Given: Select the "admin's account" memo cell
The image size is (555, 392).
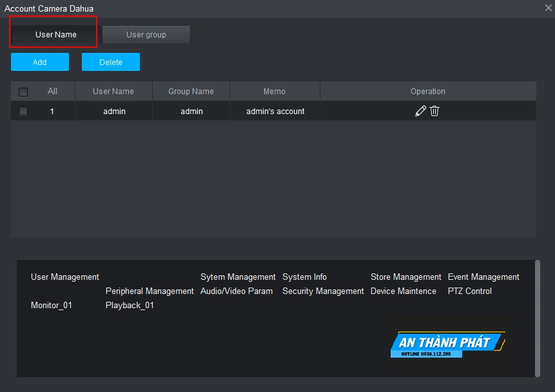Looking at the screenshot, I should pyautogui.click(x=275, y=111).
